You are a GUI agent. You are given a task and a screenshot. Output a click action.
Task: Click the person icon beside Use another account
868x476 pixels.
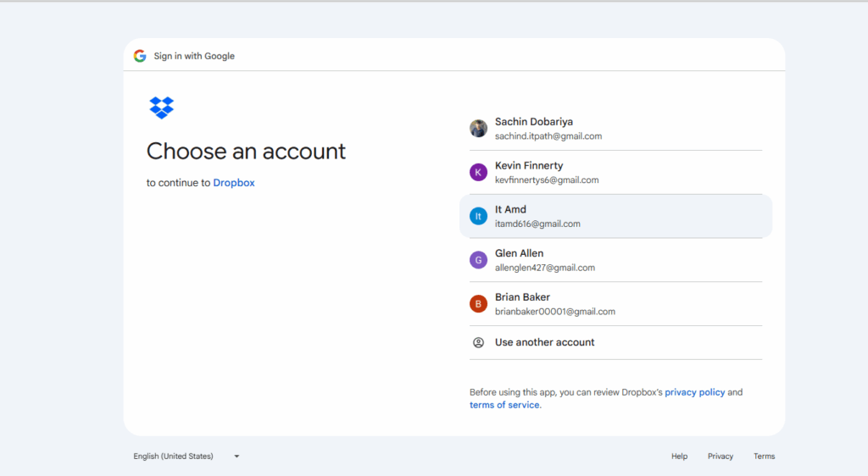478,343
